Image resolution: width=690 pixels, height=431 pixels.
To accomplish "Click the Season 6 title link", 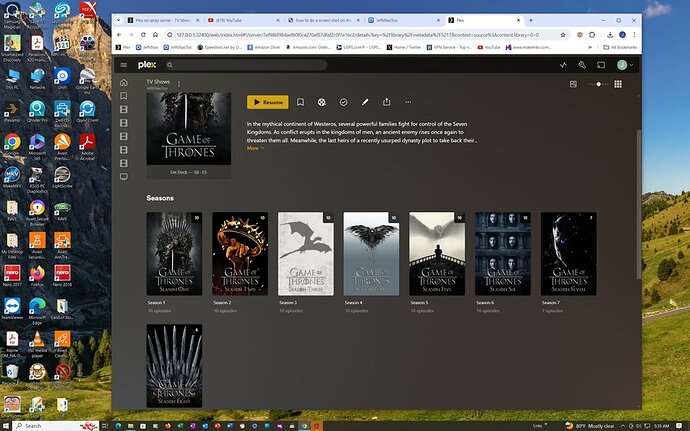I will point(485,303).
